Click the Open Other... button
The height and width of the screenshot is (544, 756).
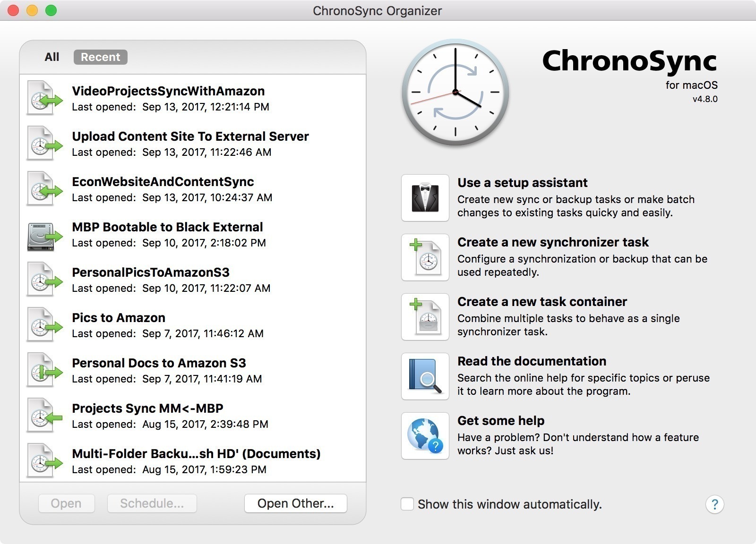click(x=296, y=503)
